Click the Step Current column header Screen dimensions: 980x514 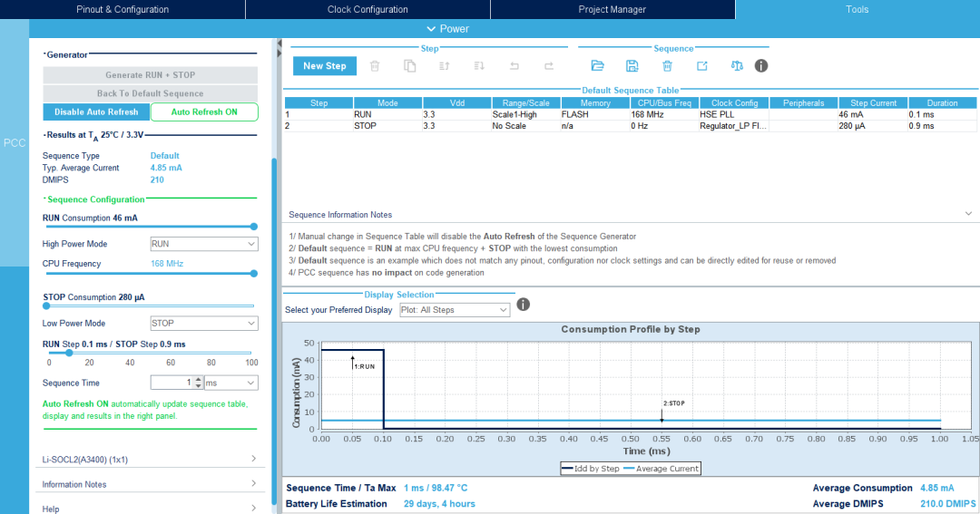[x=873, y=103]
